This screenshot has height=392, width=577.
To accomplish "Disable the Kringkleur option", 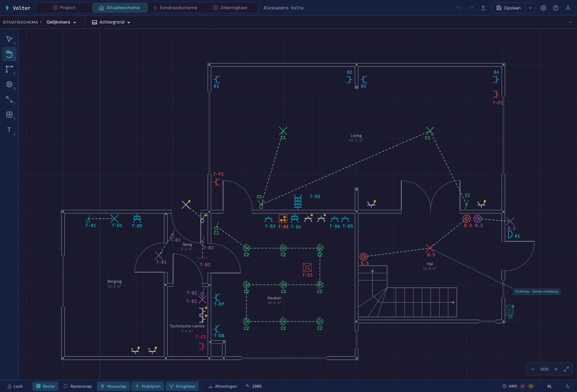I will pos(182,386).
